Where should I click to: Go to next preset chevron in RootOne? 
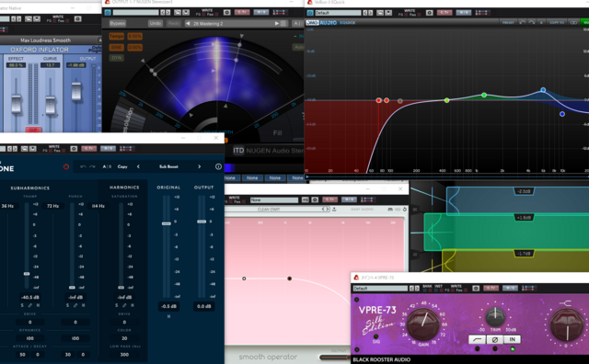[x=200, y=166]
